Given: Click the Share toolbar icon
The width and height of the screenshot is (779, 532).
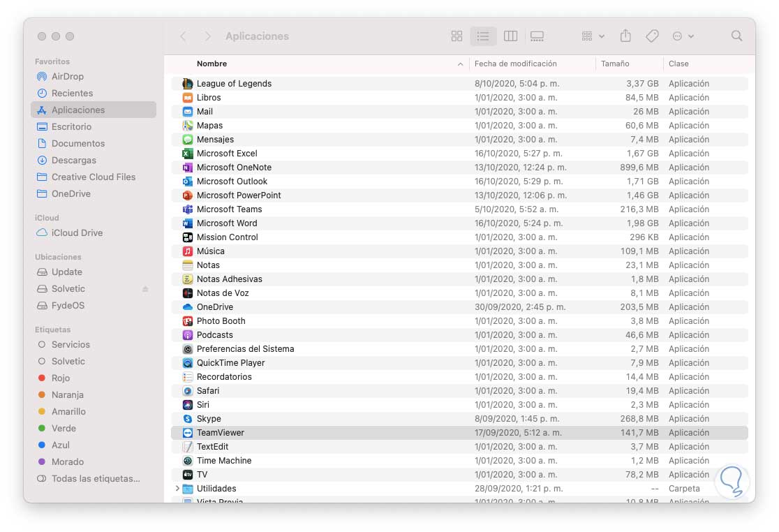Looking at the screenshot, I should [x=625, y=36].
